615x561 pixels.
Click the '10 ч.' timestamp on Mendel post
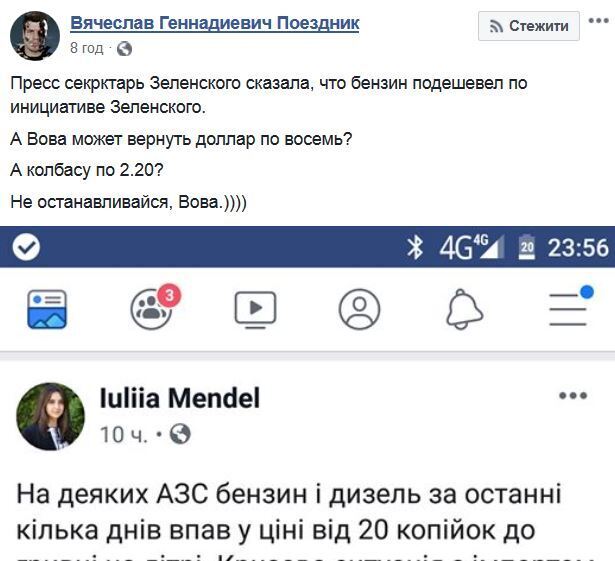point(123,434)
